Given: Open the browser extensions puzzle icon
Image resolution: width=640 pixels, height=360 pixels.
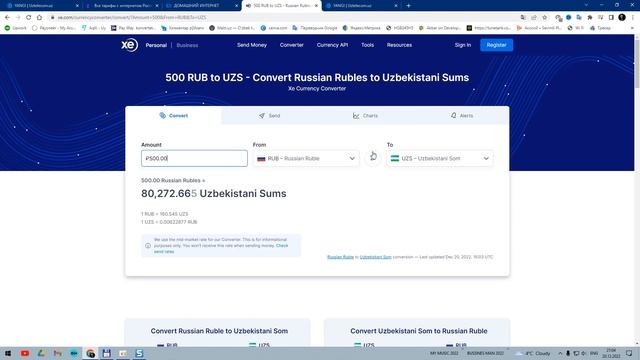Looking at the screenshot, I should [590, 18].
